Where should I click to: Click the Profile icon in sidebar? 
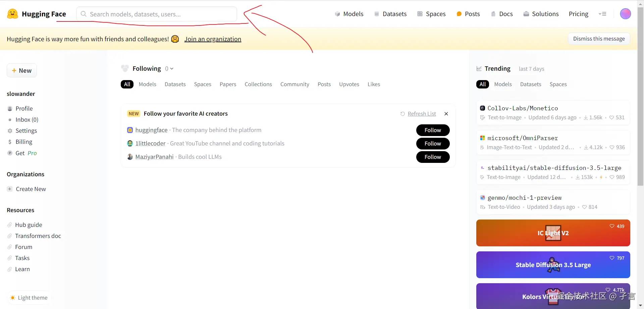[10, 109]
